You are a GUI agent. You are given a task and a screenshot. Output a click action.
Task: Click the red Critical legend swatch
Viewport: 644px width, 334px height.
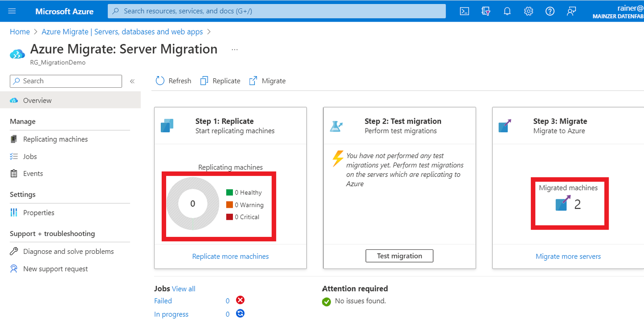(229, 217)
